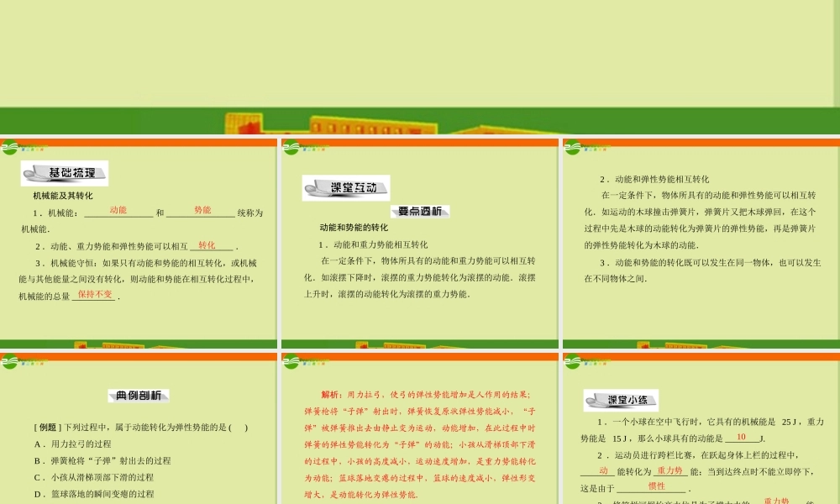Click the heading 机械能及其转化
Screen dimensions: 840x504
coord(63,196)
